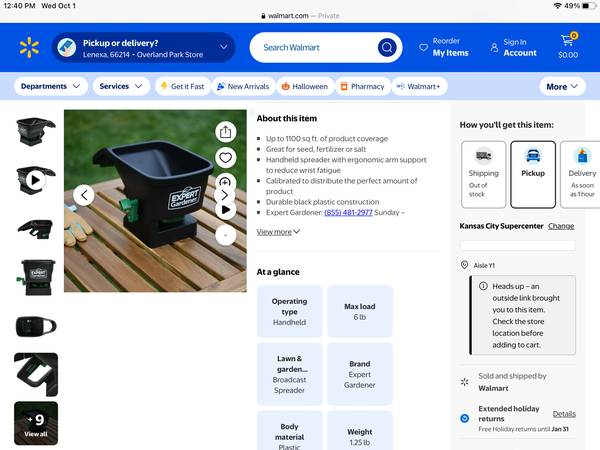Select the Delivery fulfillment option
This screenshot has height=450, width=600.
(x=580, y=174)
